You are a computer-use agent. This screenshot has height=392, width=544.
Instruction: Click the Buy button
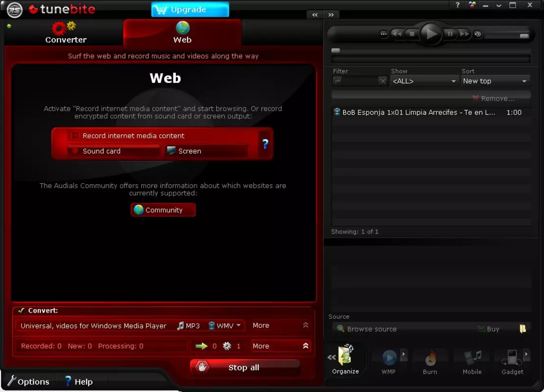489,329
